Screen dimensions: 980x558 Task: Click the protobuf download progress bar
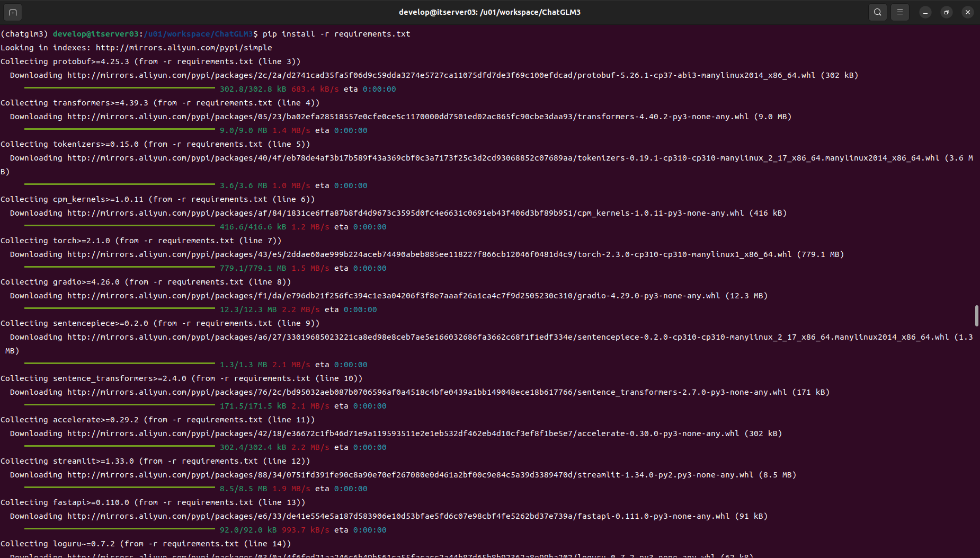(x=120, y=87)
